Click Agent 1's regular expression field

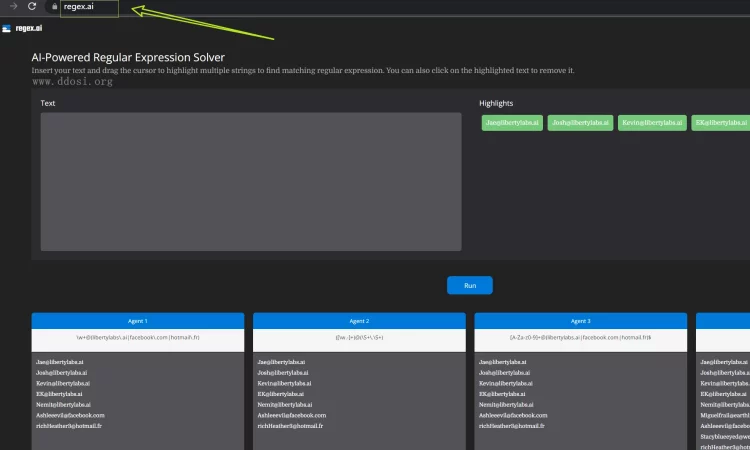(x=138, y=340)
